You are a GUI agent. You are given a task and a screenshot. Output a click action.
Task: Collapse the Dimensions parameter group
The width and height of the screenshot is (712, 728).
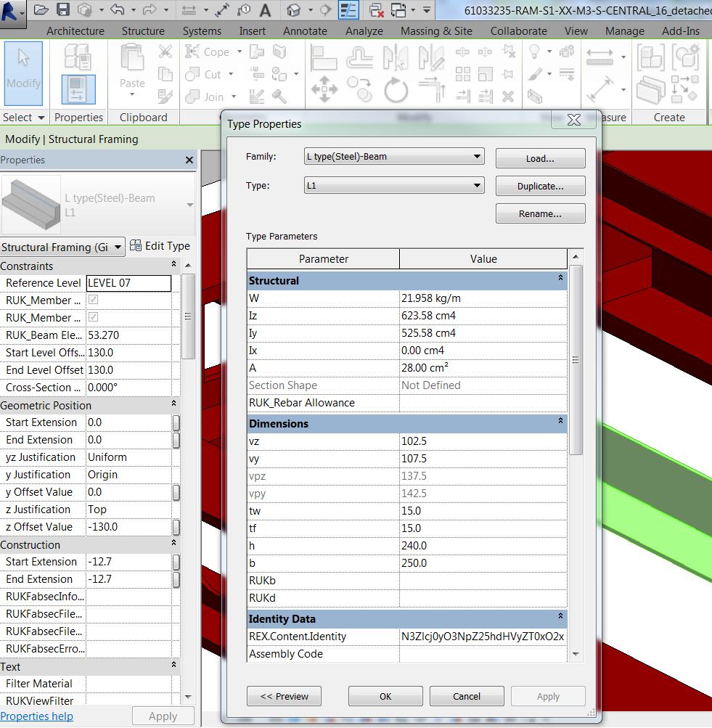point(560,421)
